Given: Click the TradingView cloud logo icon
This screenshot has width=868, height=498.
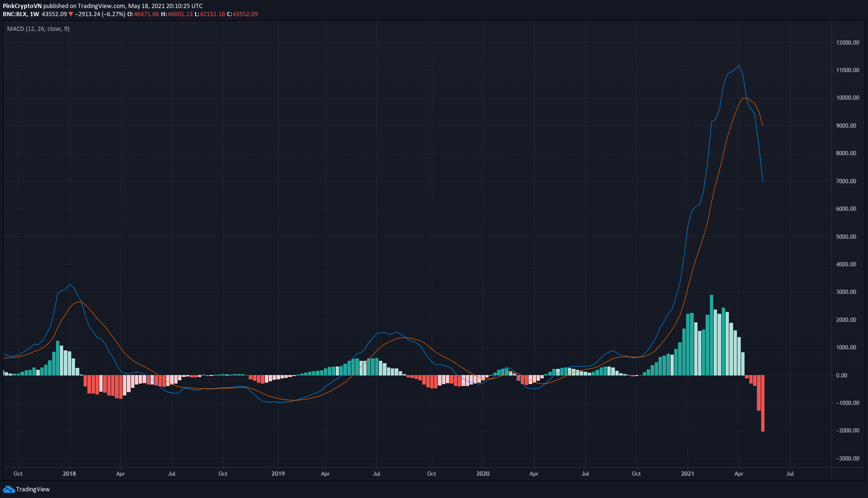Looking at the screenshot, I should tap(9, 489).
